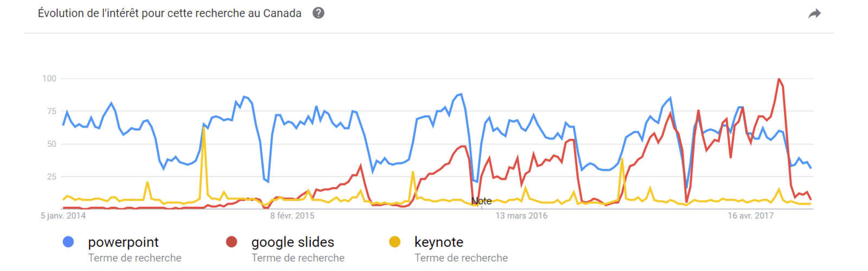Click the 13 mars 2016 date label
Screen dimensions: 868x271
click(x=521, y=216)
